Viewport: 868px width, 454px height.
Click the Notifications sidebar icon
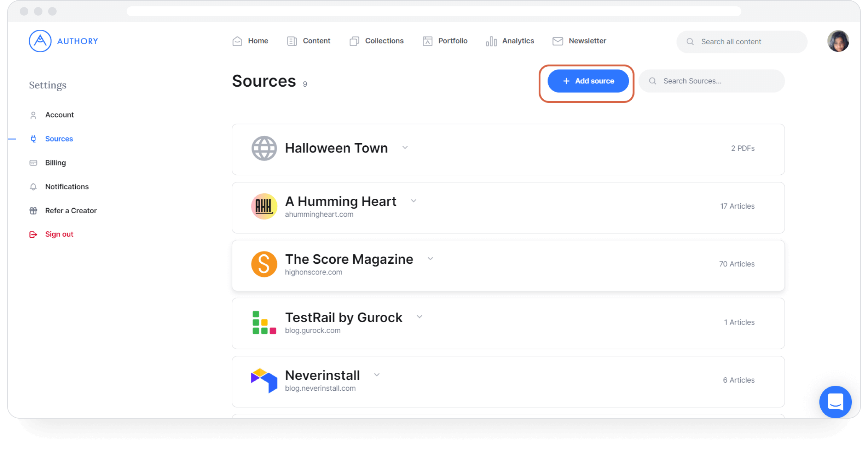pos(33,187)
